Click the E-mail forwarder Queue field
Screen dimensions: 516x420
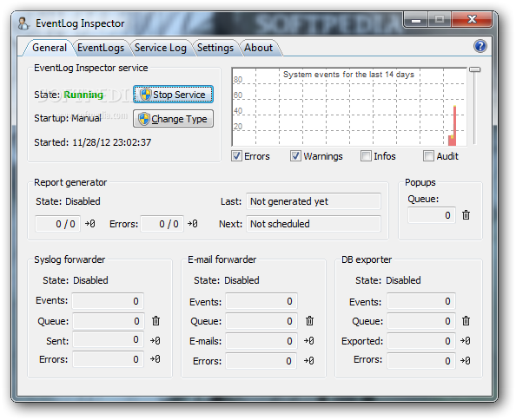(x=261, y=321)
